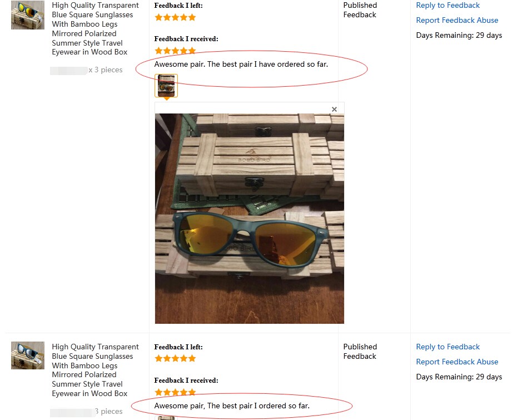Click Reply to Feedback for first order
The image size is (517, 420).
point(448,6)
